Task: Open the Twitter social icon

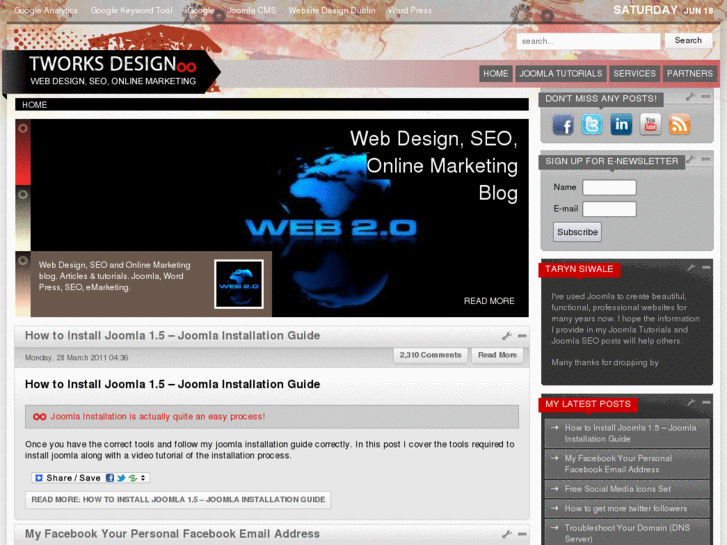Action: [x=592, y=124]
